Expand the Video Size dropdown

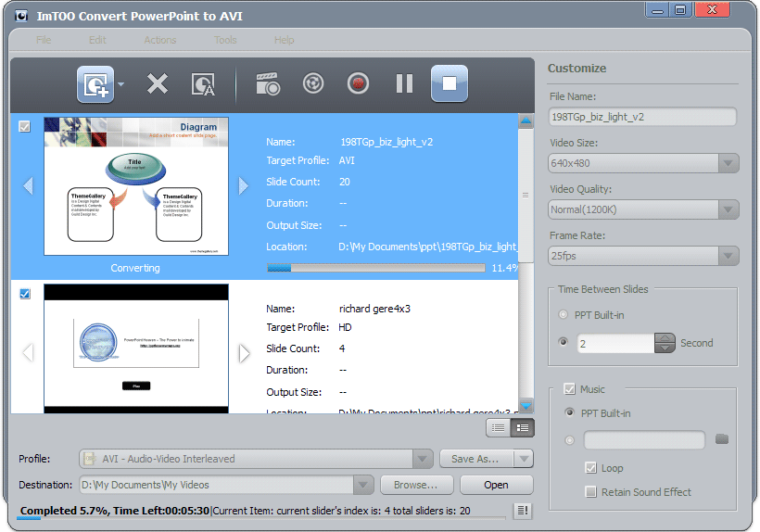click(728, 163)
